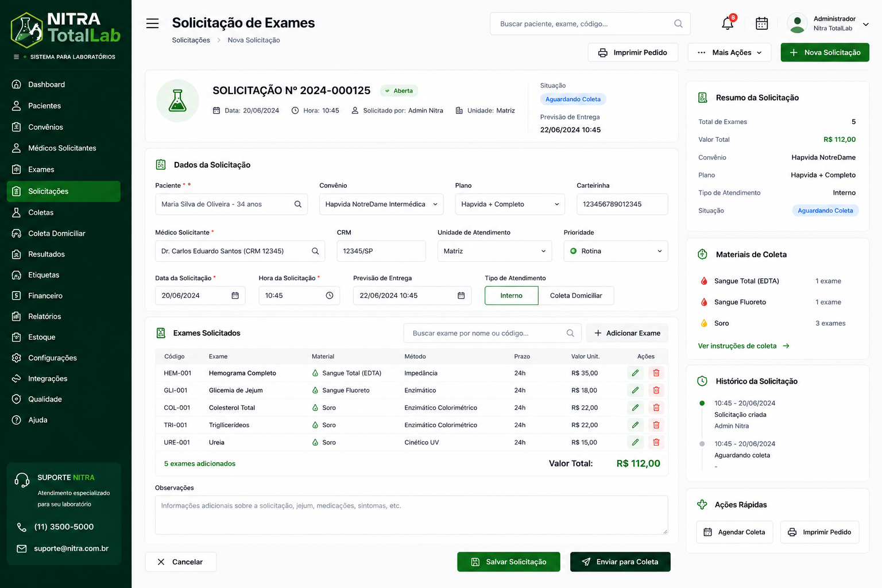Edit the Hemograma Completo exam row

[x=635, y=373]
